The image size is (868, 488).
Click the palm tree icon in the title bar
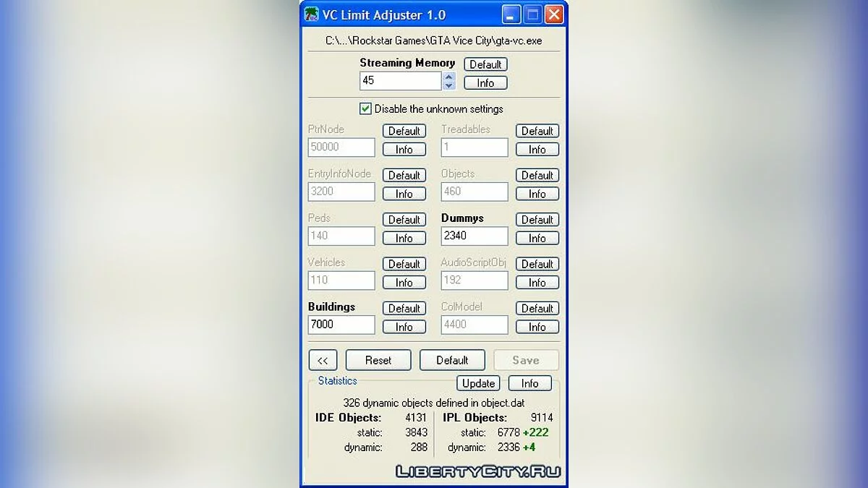click(311, 14)
